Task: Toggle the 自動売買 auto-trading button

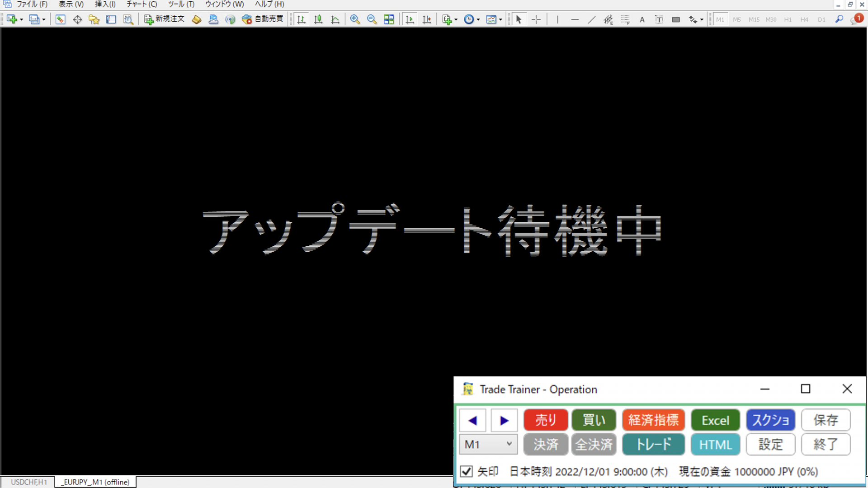Action: (263, 19)
